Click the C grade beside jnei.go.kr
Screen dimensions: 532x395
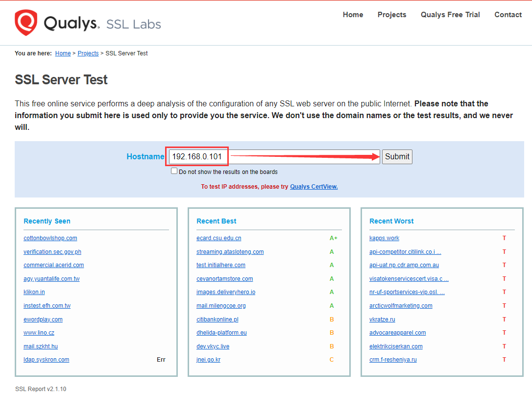pos(332,360)
